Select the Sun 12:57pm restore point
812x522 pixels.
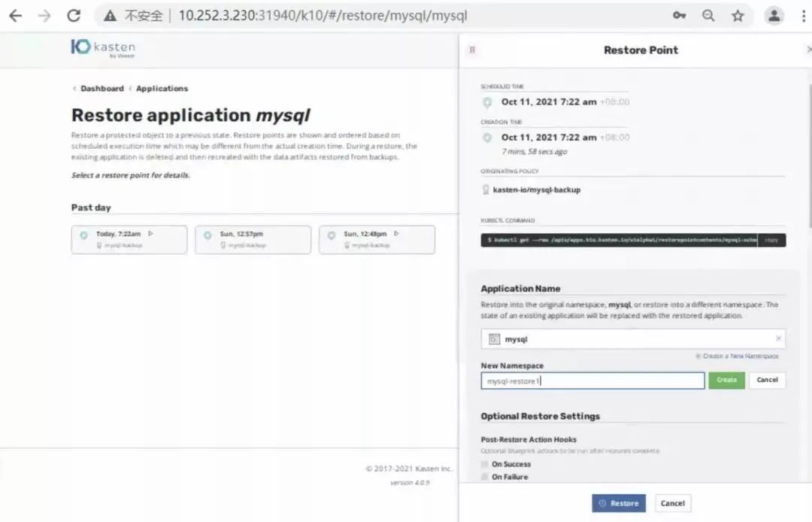253,239
